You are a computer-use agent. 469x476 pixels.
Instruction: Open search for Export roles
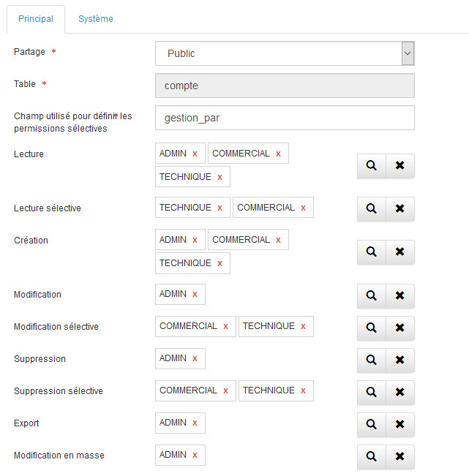click(x=371, y=424)
